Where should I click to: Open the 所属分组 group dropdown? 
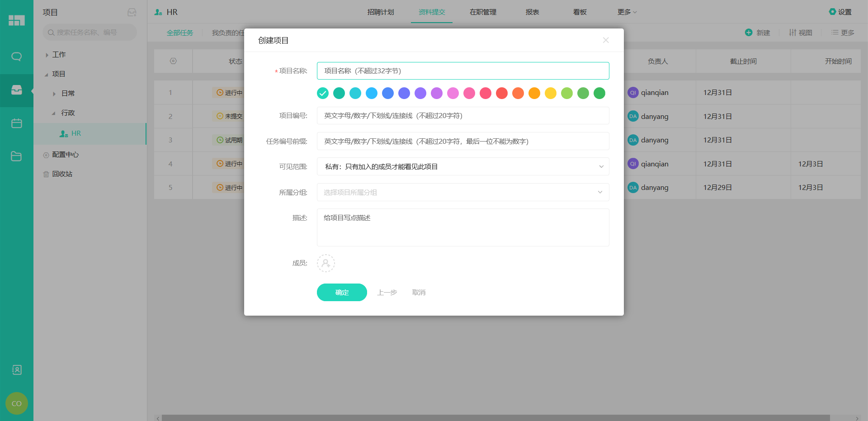(462, 192)
